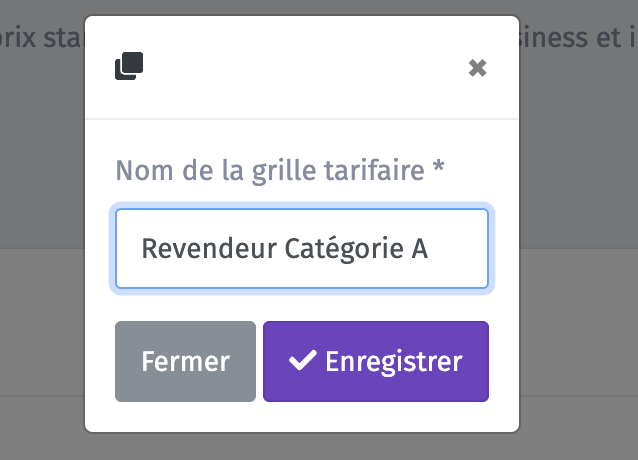The height and width of the screenshot is (460, 638).
Task: Click the duplicate icon in the dialog header
Action: click(x=129, y=66)
